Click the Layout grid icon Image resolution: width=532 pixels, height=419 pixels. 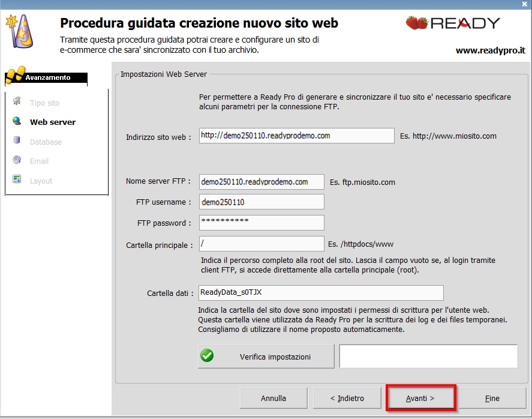[17, 180]
